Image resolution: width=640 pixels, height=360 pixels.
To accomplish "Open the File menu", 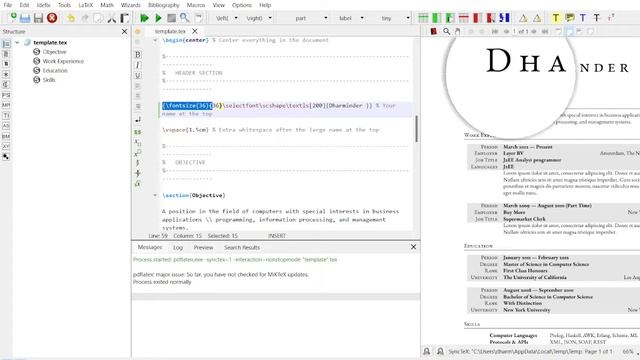I will click(8, 5).
